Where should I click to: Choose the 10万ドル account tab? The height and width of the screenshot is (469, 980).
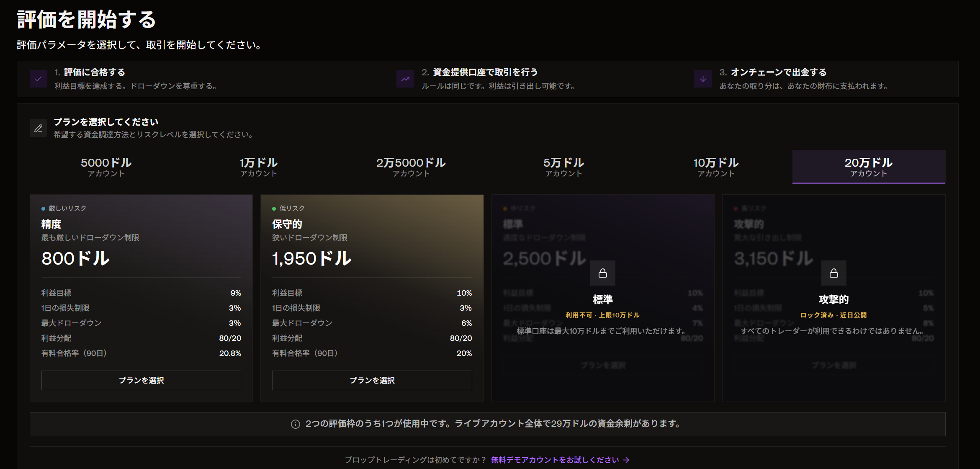[716, 167]
